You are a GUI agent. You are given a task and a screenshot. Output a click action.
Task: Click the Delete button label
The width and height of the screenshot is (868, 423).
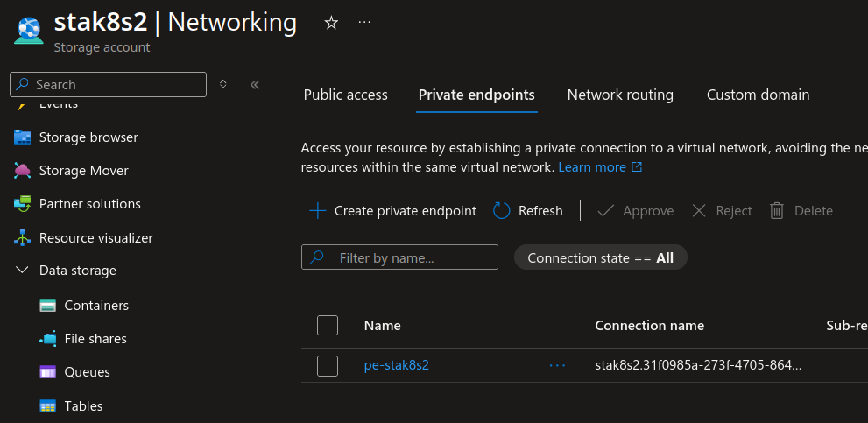814,211
